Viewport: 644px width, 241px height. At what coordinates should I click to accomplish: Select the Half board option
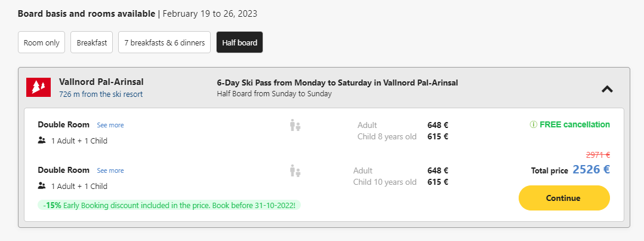tap(239, 42)
